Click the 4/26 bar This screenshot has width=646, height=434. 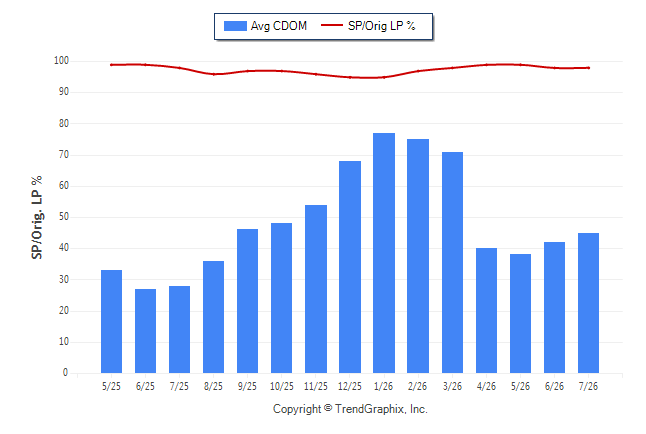[x=486, y=310]
